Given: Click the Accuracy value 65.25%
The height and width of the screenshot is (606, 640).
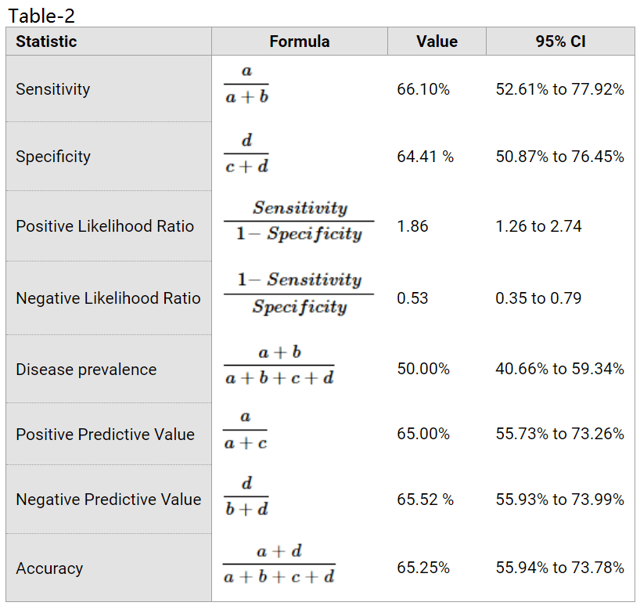Looking at the screenshot, I should (423, 568).
